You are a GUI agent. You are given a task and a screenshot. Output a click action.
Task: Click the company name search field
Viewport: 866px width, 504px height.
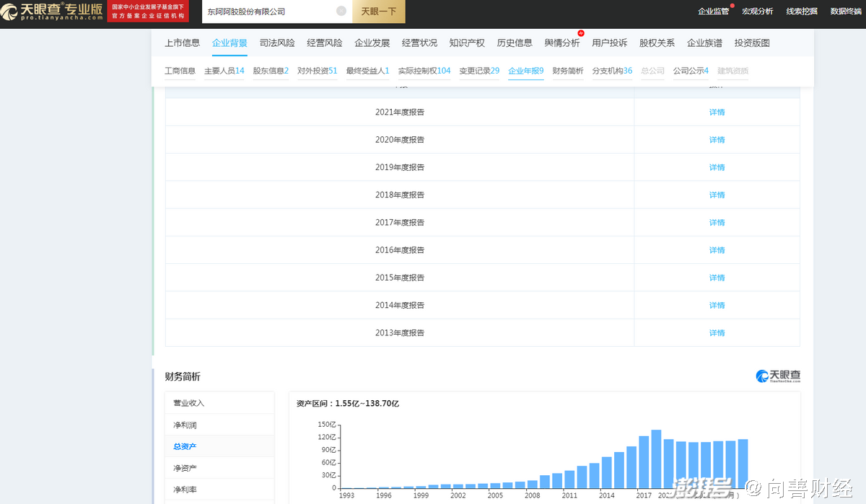click(267, 12)
